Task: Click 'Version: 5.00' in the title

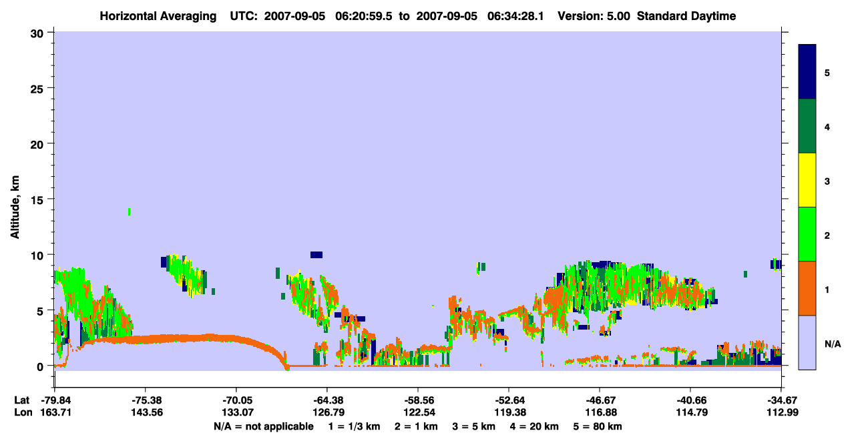Action: click(594, 16)
